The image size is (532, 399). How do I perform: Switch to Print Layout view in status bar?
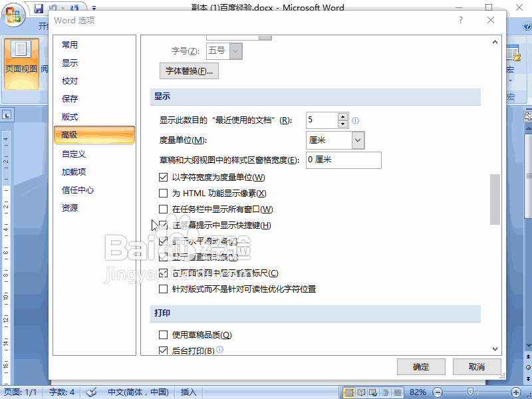tap(348, 392)
